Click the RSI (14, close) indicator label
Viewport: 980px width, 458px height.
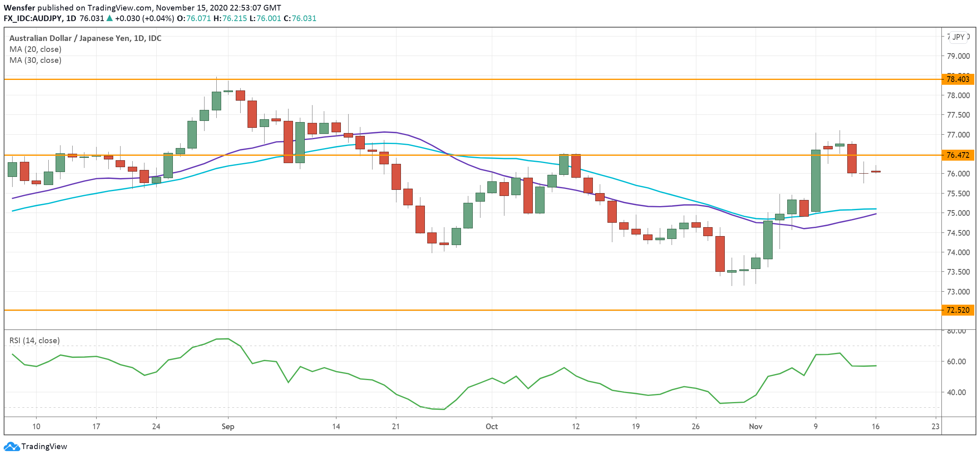pos(34,340)
